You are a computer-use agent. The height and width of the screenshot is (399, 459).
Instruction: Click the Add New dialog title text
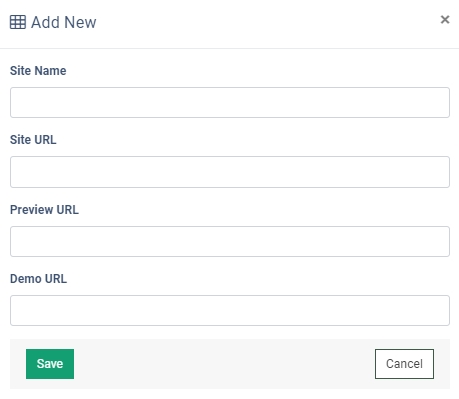[x=64, y=22]
